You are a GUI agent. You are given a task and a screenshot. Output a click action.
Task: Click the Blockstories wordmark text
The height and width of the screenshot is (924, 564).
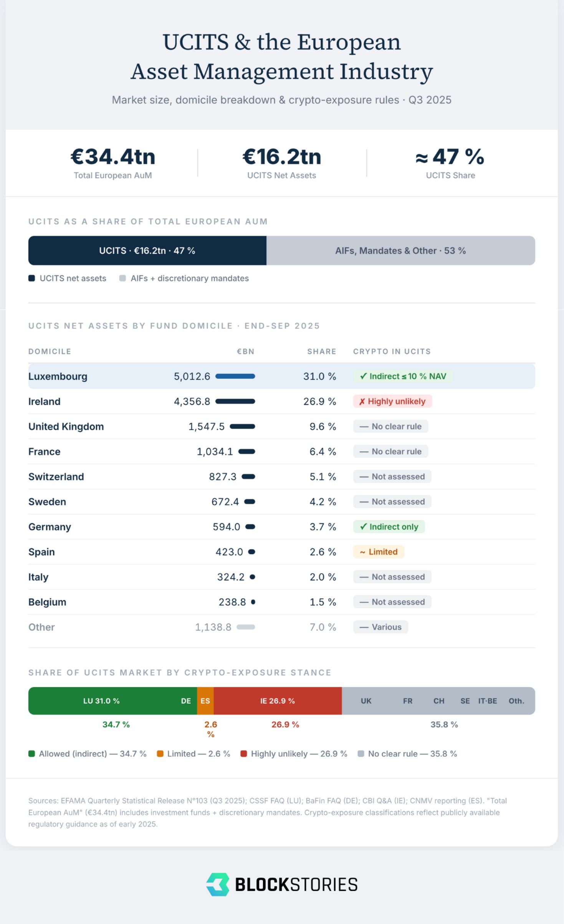coord(296,884)
